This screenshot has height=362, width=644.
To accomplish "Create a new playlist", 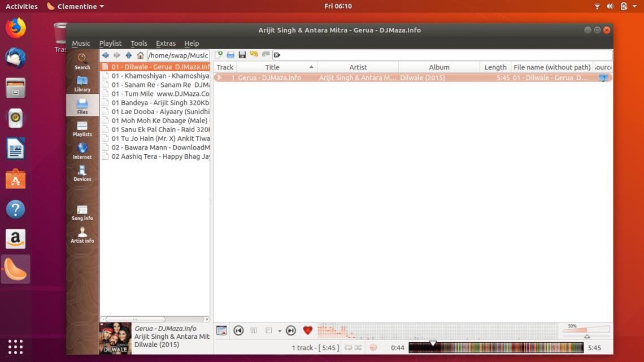I will click(219, 55).
